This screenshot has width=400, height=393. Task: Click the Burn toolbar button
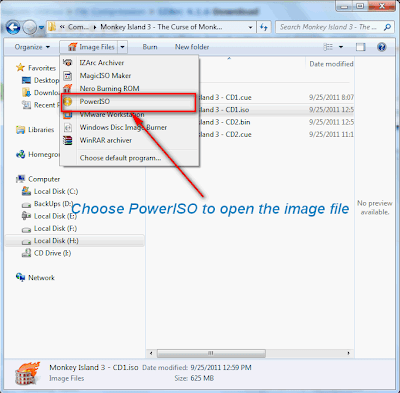[x=150, y=47]
